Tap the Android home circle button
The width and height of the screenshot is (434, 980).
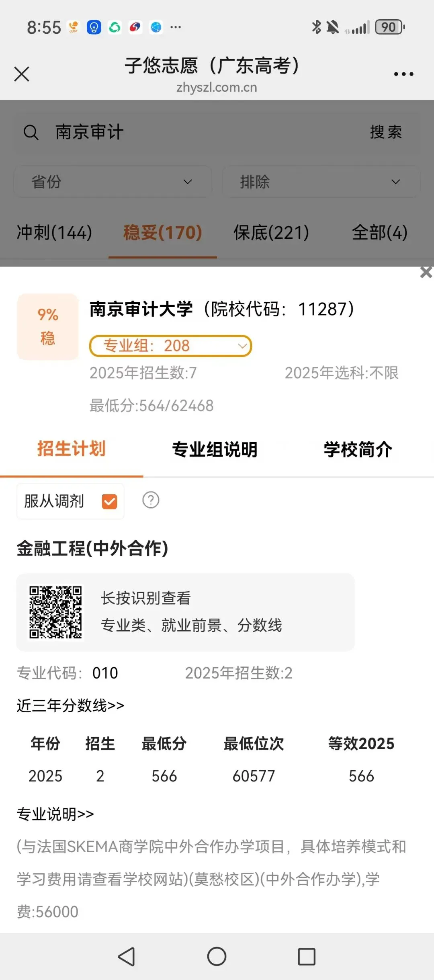217,956
